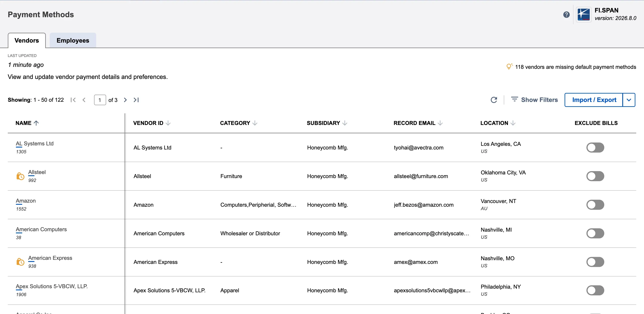644x314 pixels.
Task: Click the Computers,Peripherial, Softw… category cell
Action: [x=258, y=205]
